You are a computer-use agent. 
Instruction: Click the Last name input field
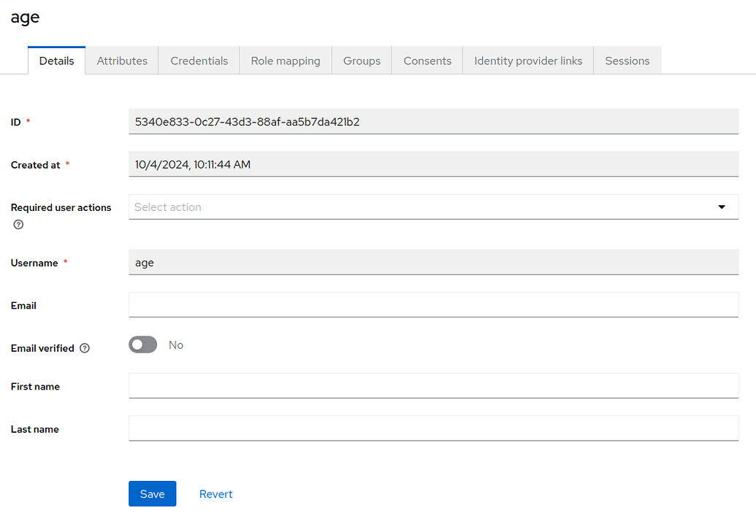click(x=433, y=428)
